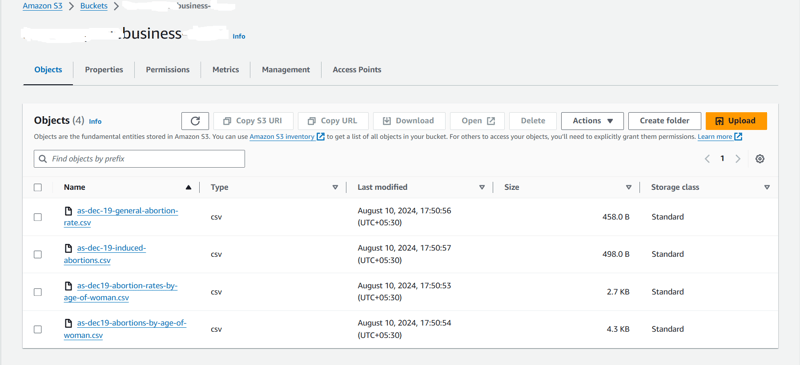Screen dimensions: 800x365
Task: Go to previous page arrow
Action: pyautogui.click(x=707, y=159)
